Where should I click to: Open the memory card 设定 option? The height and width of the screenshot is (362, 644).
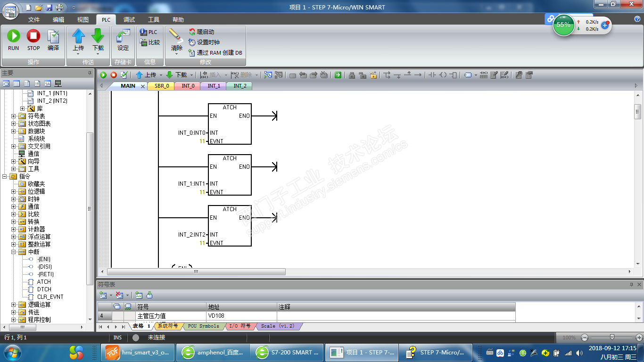coord(123,40)
